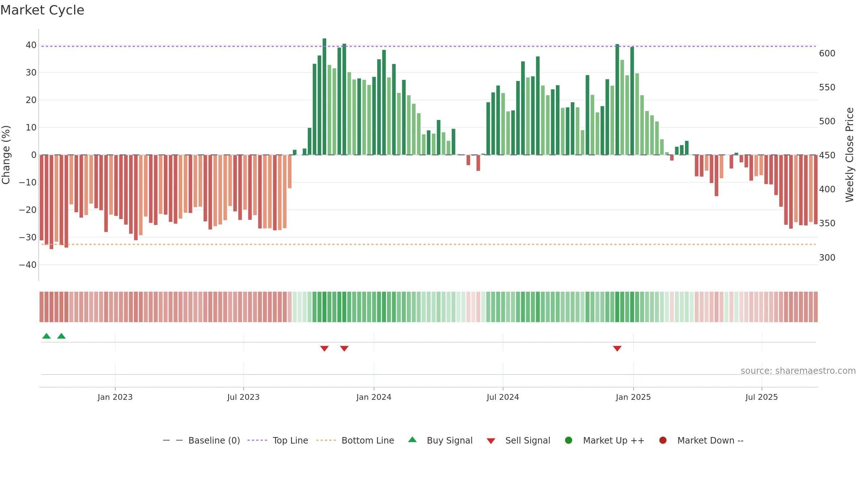
Task: Click the source: sharemaestro.com text
Action: (x=798, y=371)
